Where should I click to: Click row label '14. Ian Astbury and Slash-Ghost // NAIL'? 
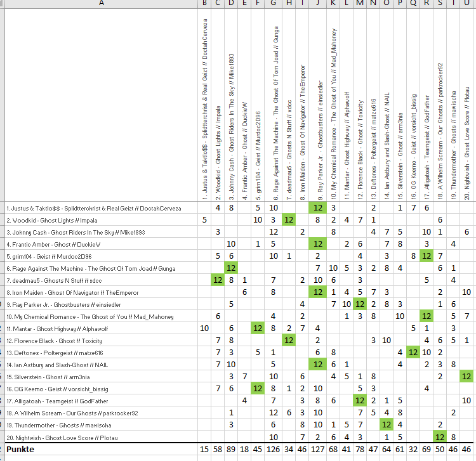(57, 365)
